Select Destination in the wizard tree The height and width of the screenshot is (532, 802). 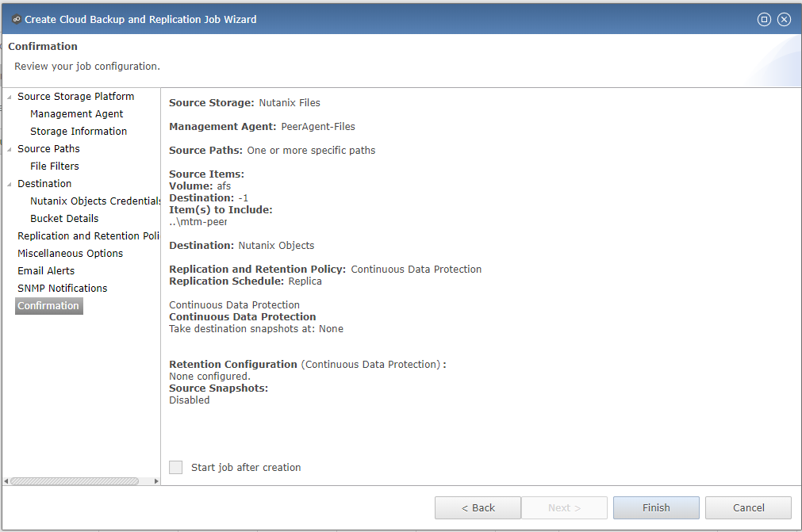(x=44, y=183)
